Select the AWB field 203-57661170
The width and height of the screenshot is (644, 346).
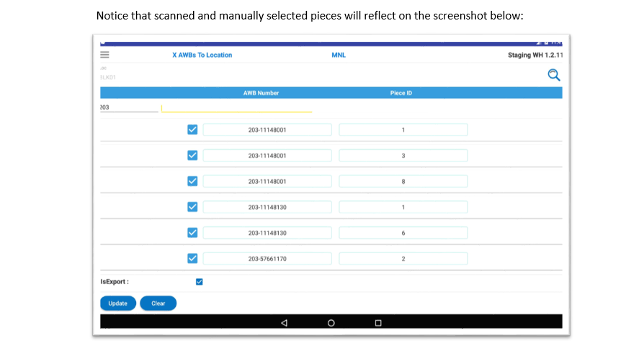[x=267, y=259]
